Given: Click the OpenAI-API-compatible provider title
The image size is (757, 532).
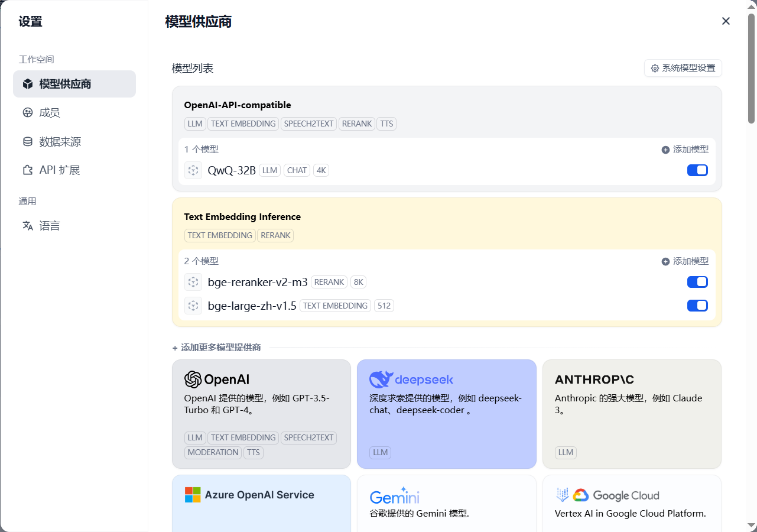Looking at the screenshot, I should point(238,105).
